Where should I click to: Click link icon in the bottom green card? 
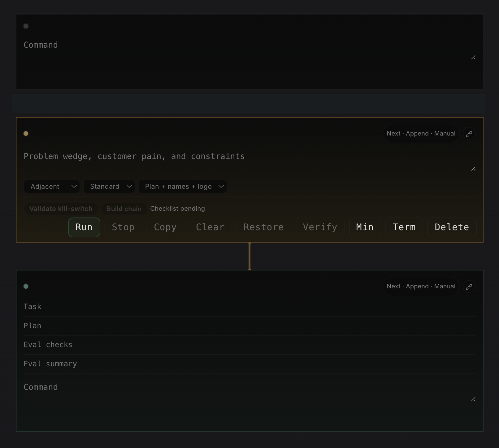point(469,286)
